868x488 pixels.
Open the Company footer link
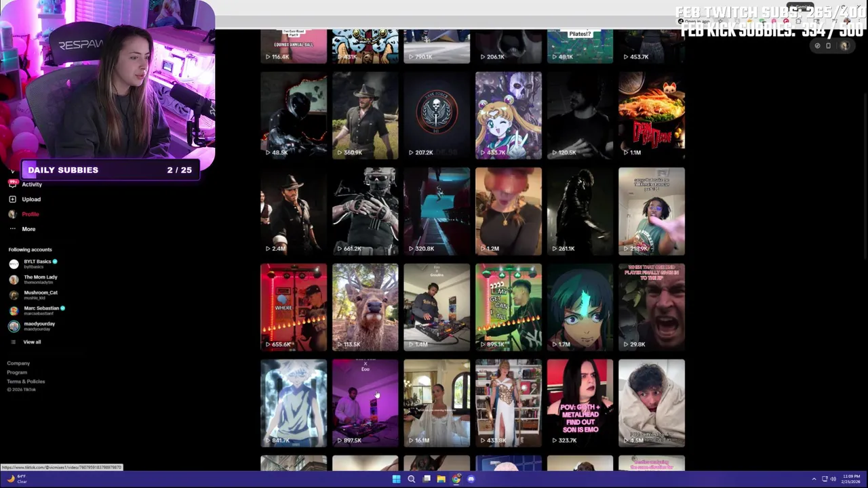pos(18,363)
